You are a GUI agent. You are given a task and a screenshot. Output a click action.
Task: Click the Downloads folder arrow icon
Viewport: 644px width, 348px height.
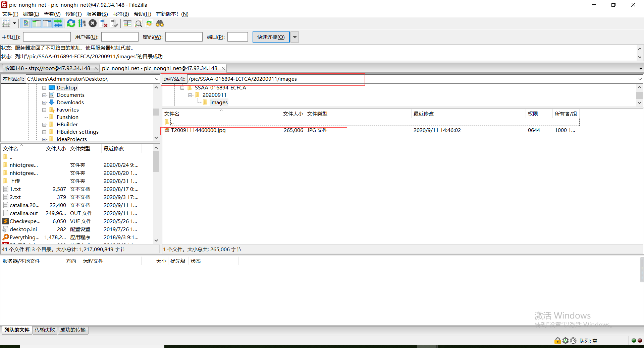pyautogui.click(x=52, y=102)
